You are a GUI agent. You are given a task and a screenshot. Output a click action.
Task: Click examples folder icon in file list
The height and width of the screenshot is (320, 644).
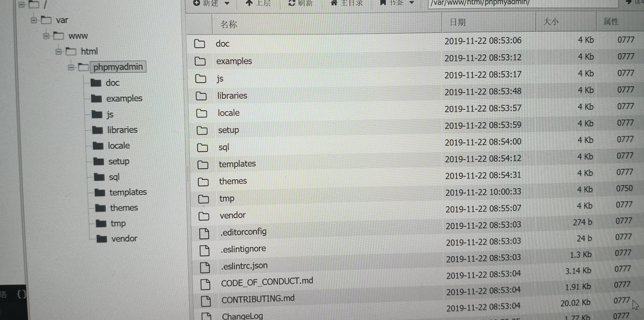pyautogui.click(x=200, y=61)
